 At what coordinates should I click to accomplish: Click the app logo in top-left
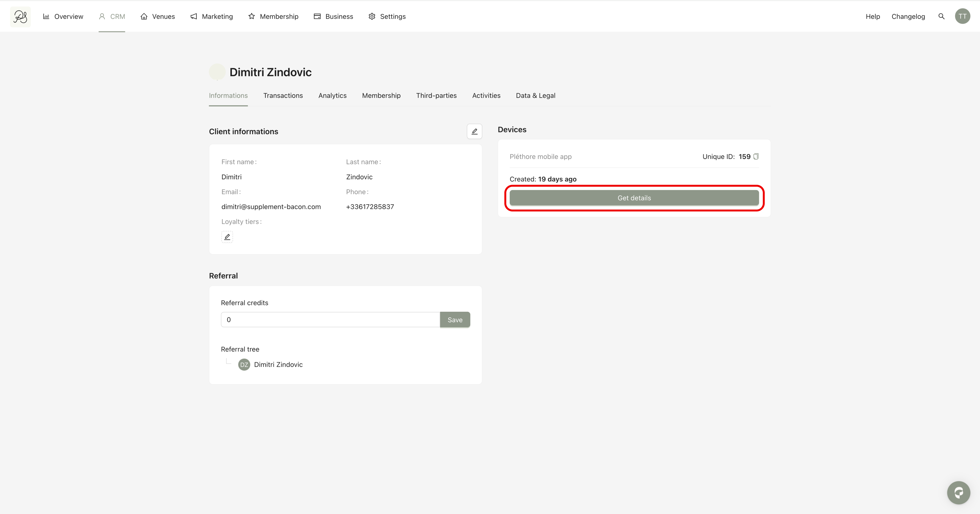(20, 16)
